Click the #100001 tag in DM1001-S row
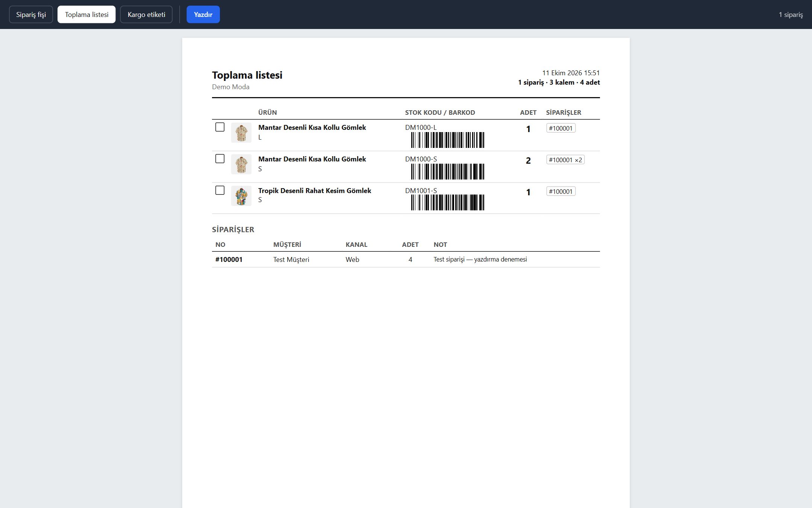Viewport: 812px width, 508px height. pos(561,192)
